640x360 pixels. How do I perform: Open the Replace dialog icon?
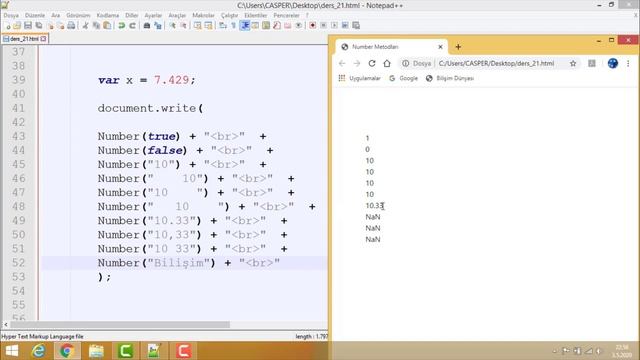pyautogui.click(x=158, y=25)
